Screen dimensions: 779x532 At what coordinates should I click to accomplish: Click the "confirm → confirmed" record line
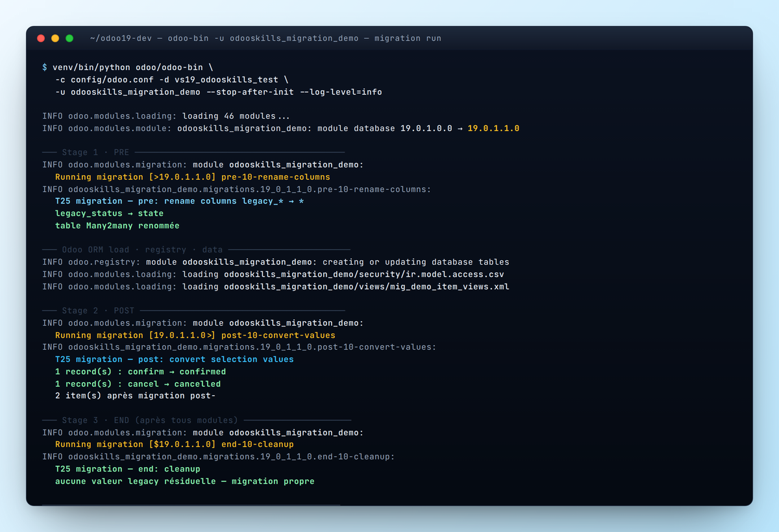point(140,372)
